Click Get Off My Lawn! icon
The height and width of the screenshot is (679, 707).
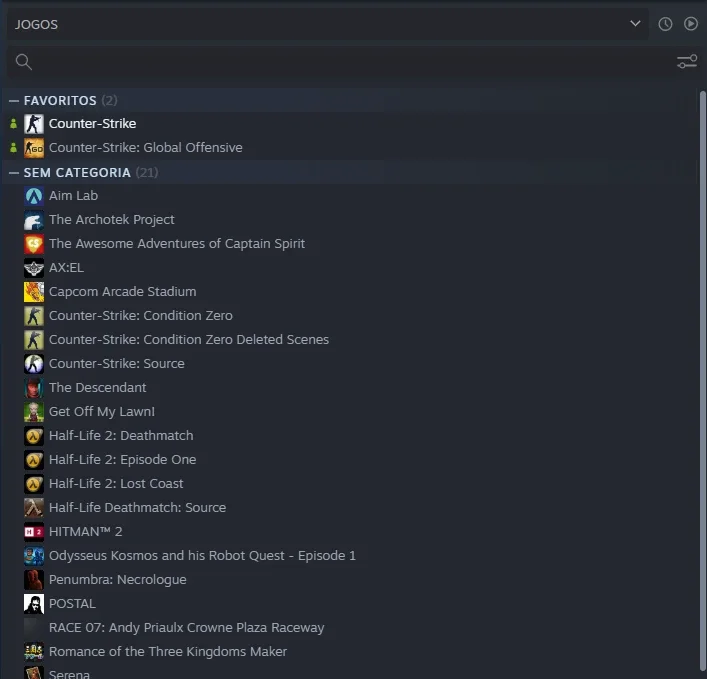coord(34,412)
